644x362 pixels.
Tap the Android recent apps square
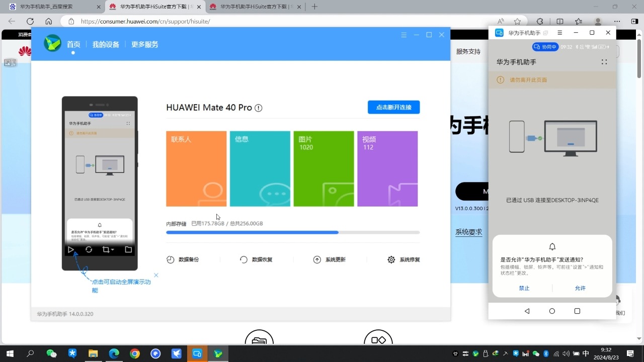577,311
